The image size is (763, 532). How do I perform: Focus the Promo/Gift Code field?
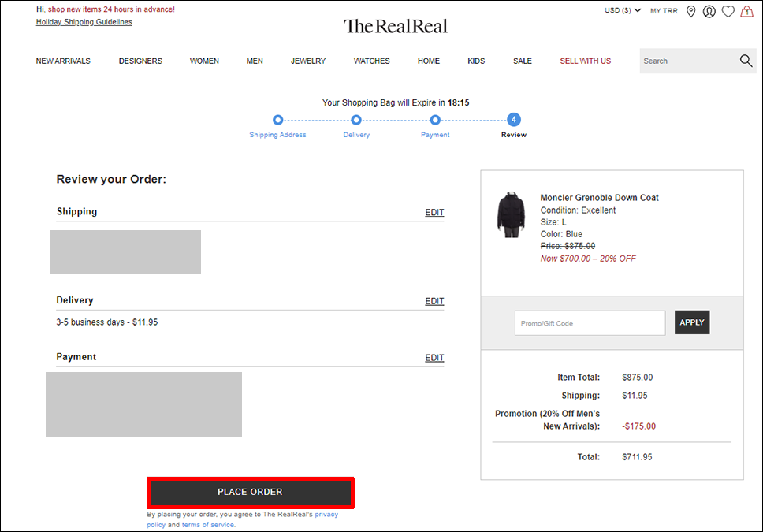(590, 323)
